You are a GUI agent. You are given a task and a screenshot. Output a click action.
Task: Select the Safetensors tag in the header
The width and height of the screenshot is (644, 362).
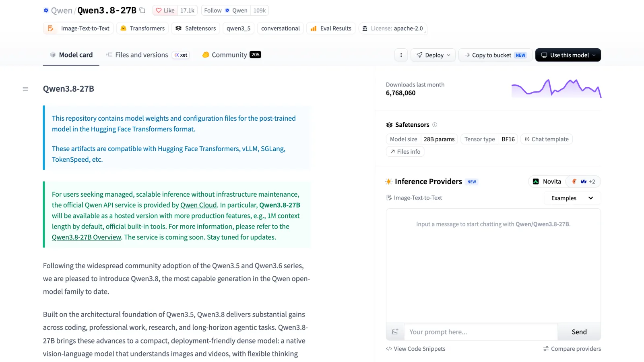coord(196,28)
